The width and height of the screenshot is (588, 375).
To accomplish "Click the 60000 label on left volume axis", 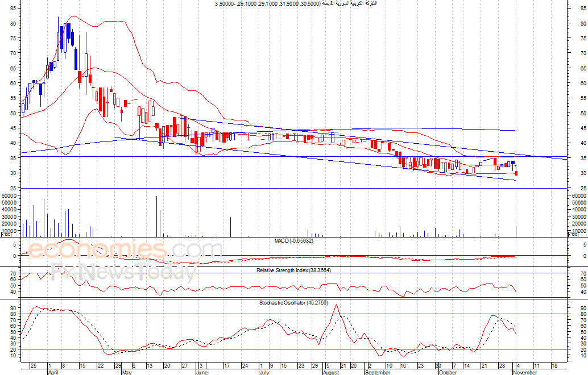I will pos(10,195).
